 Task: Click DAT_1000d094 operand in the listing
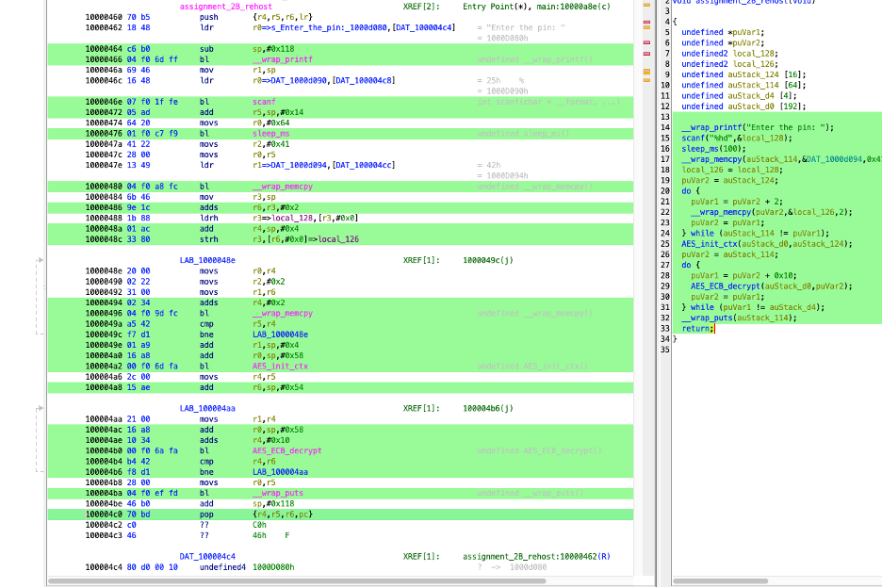(301, 166)
